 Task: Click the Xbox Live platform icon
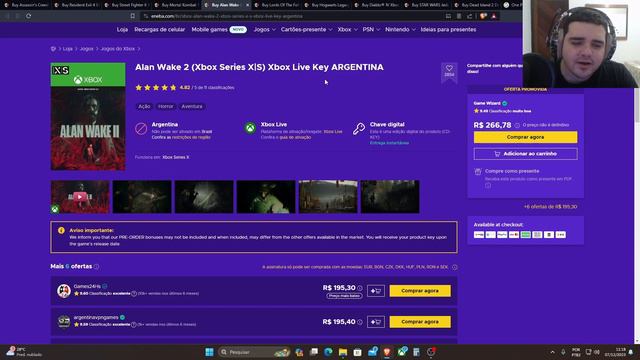point(250,128)
